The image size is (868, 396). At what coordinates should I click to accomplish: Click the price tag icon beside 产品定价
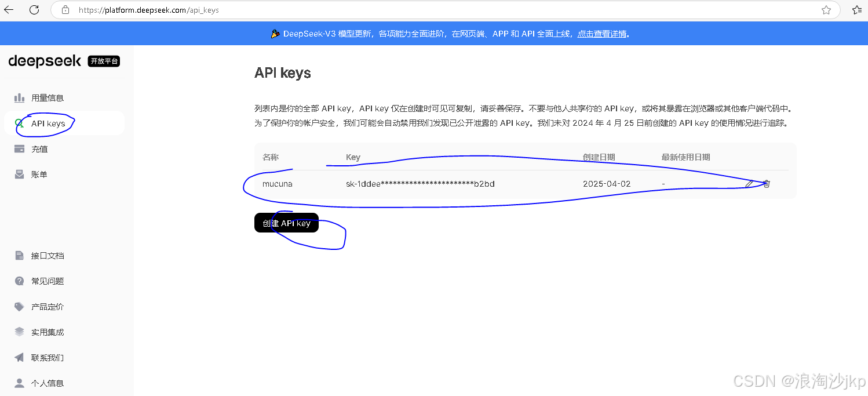click(x=20, y=307)
